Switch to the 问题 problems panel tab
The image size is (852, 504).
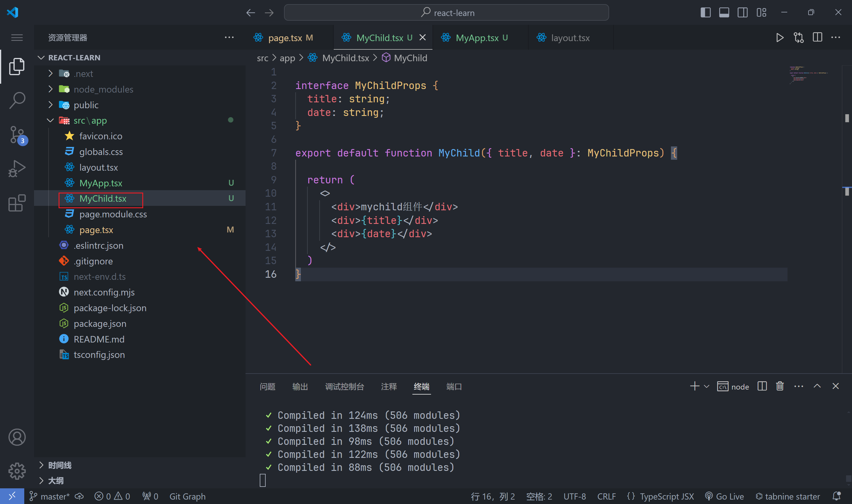(267, 387)
